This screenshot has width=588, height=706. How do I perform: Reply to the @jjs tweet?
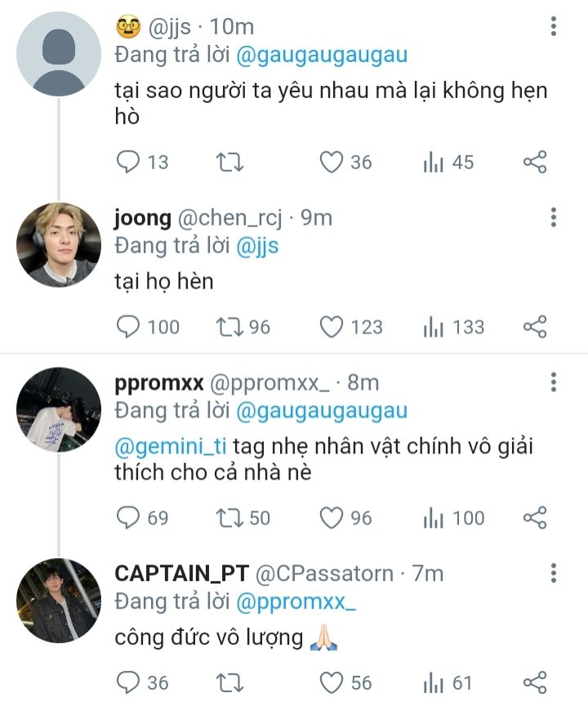[128, 163]
